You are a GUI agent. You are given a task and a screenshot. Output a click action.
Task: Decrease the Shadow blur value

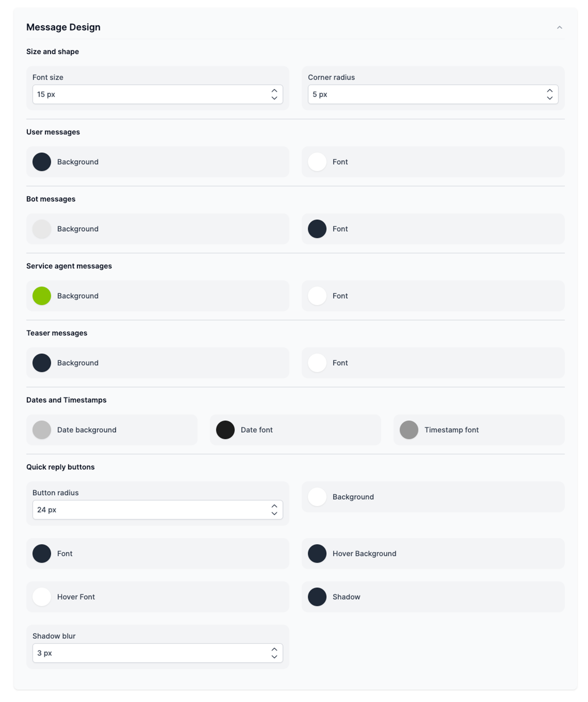[274, 657]
